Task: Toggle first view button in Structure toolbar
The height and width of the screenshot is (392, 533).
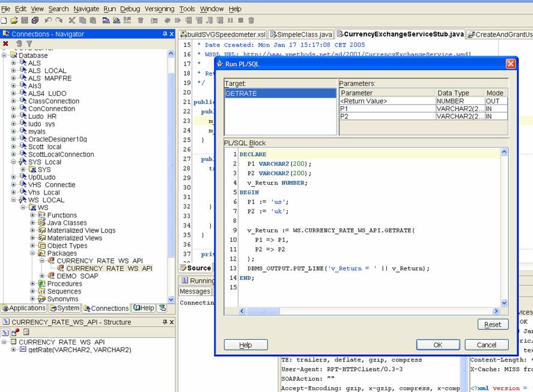Action: click(x=5, y=333)
